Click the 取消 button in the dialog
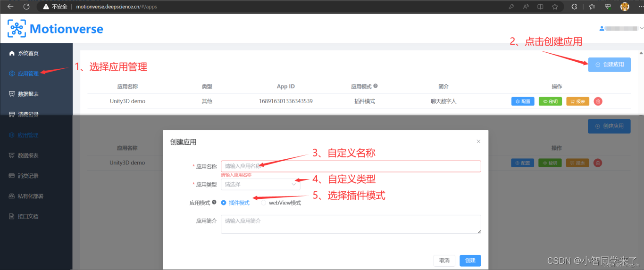This screenshot has height=270, width=644. tap(444, 261)
